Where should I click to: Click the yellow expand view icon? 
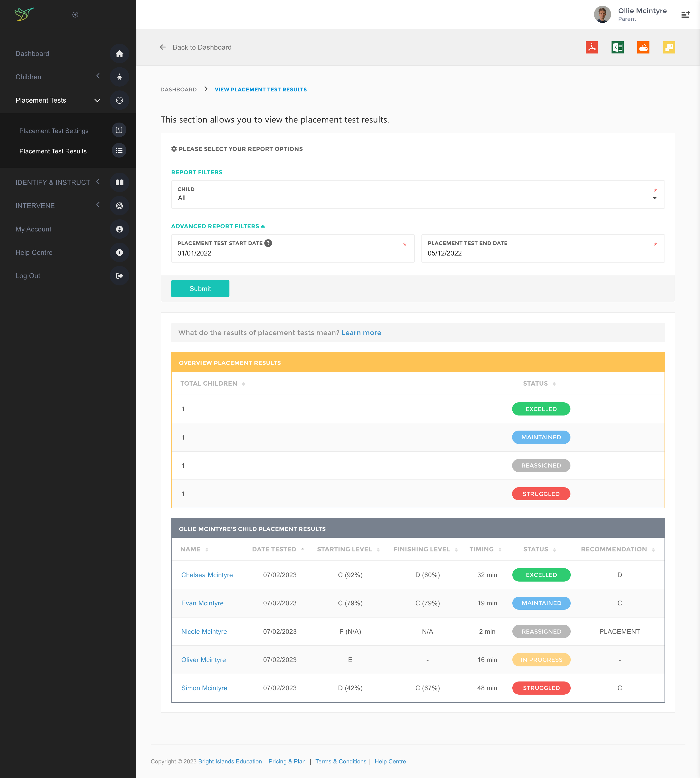669,47
